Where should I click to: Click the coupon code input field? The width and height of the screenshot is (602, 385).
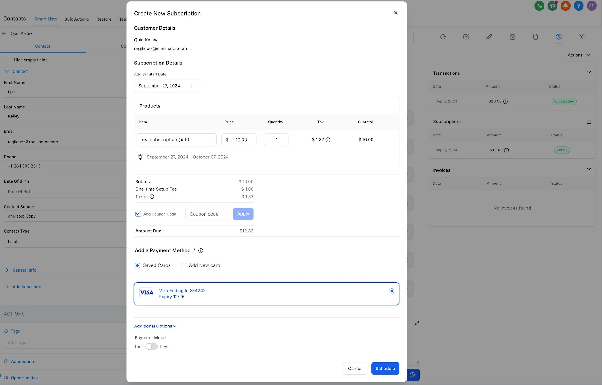(208, 214)
